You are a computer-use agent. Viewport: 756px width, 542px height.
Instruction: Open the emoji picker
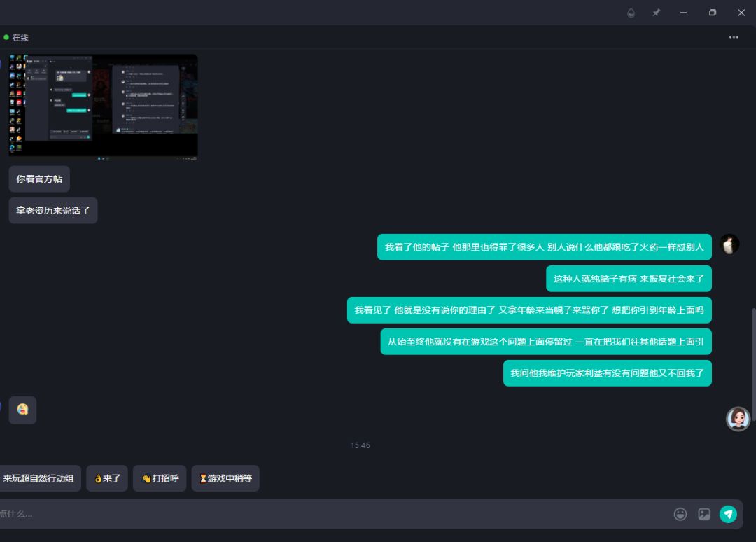tap(680, 514)
